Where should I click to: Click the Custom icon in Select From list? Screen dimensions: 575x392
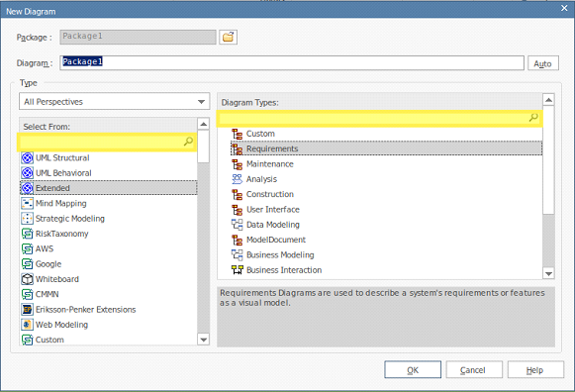(27, 340)
